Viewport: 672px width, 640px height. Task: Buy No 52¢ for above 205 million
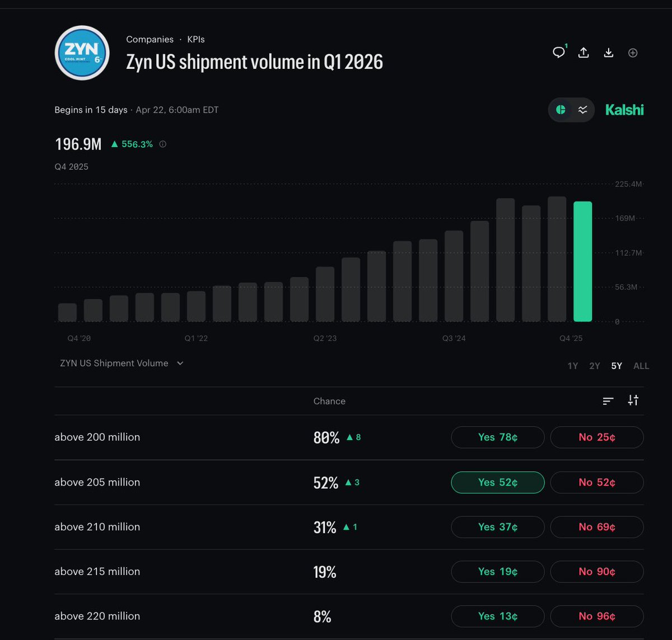point(597,482)
